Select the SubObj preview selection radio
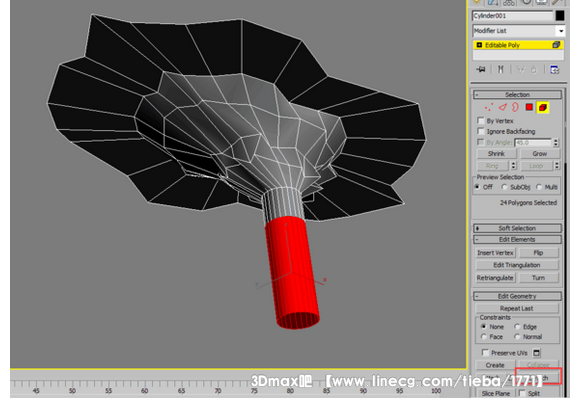The image size is (572, 398). 504,187
